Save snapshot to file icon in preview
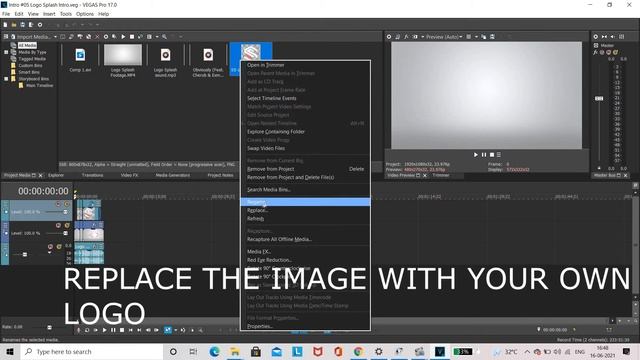640x360 pixels. 492,37
